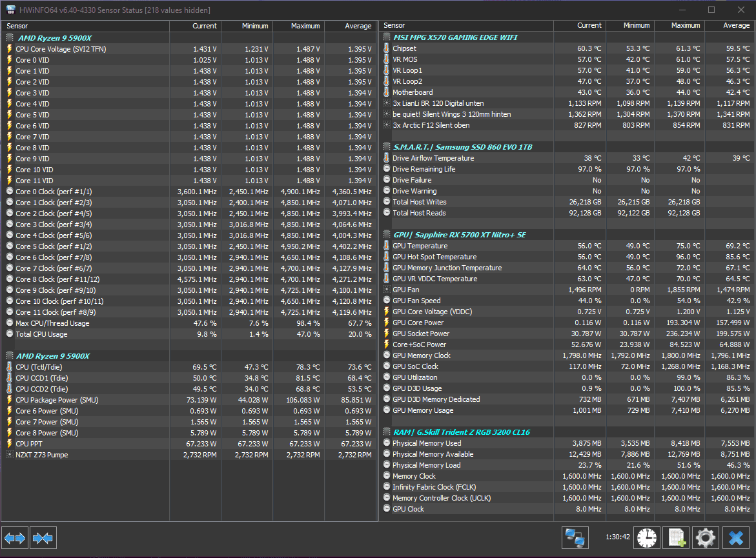Viewport: 756px width, 558px height.
Task: Click left panel Maximum column header
Action: click(298, 26)
